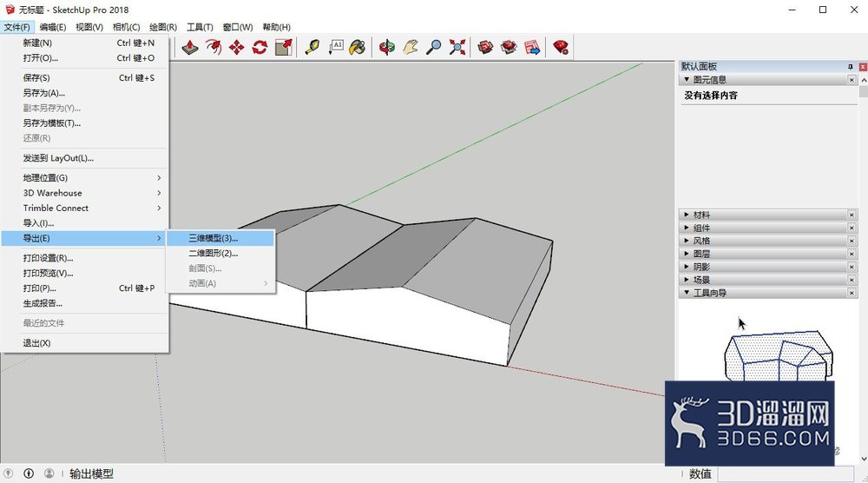
Task: Click the credits info status bar icon
Action: 29,473
